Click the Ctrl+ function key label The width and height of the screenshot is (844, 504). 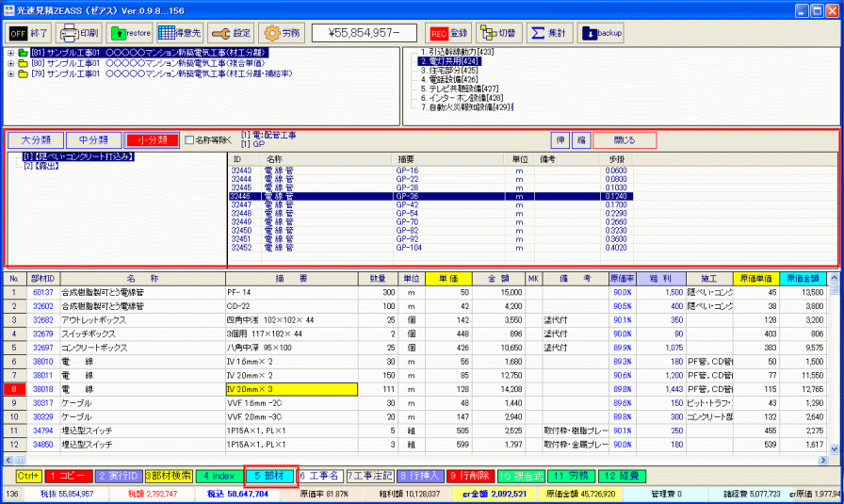(x=28, y=476)
